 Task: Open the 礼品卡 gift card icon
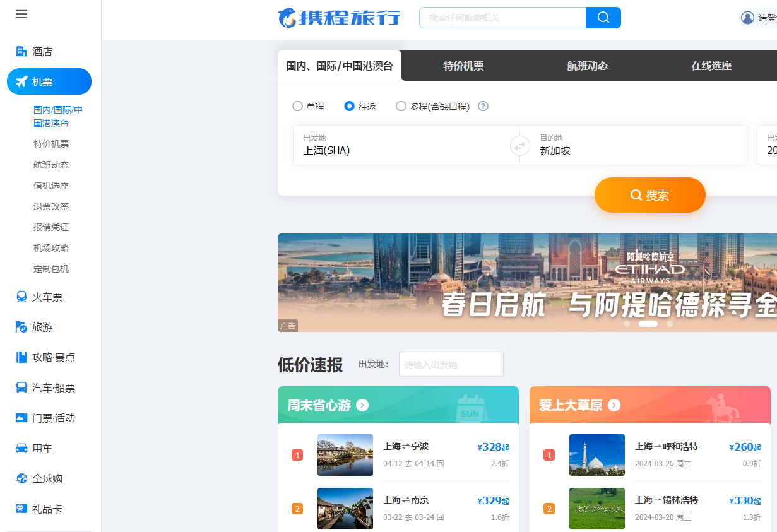[21, 509]
